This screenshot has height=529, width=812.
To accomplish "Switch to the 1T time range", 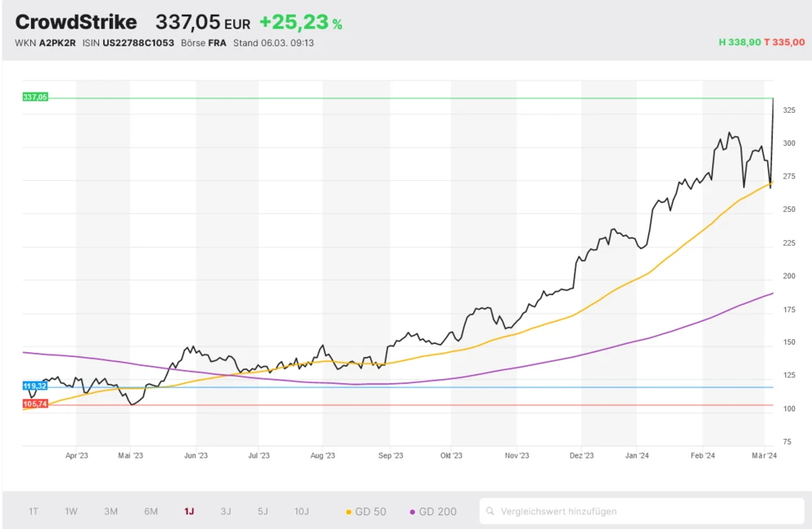I will pyautogui.click(x=33, y=511).
